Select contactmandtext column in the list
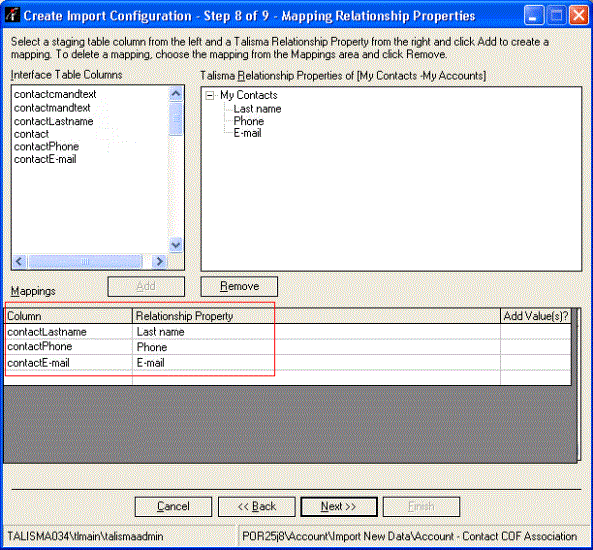The width and height of the screenshot is (593, 550). pyautogui.click(x=52, y=108)
